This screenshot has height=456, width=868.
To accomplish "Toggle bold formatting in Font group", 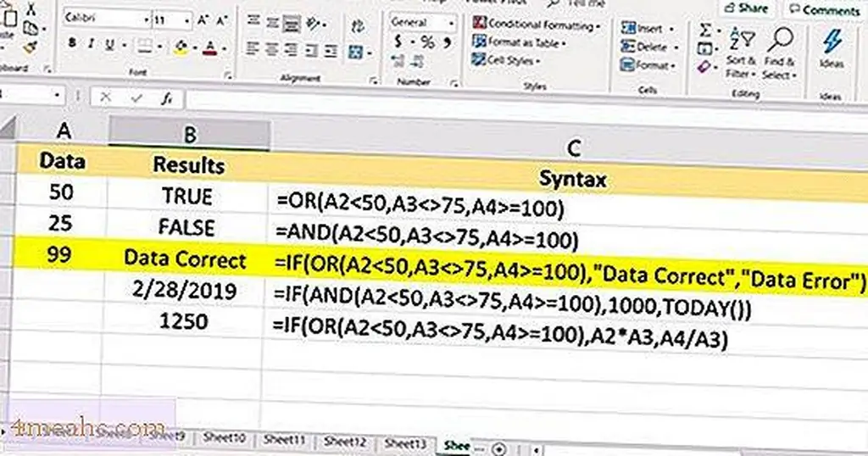I will [73, 44].
